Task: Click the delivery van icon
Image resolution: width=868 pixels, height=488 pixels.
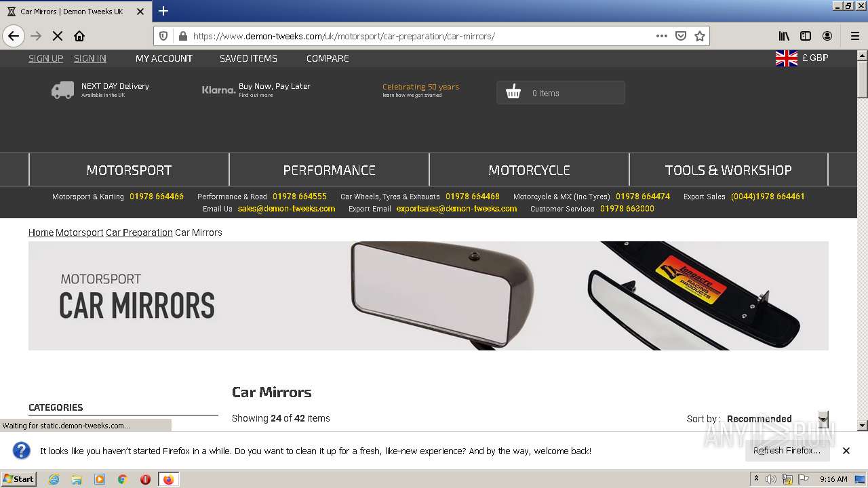Action: 62,90
